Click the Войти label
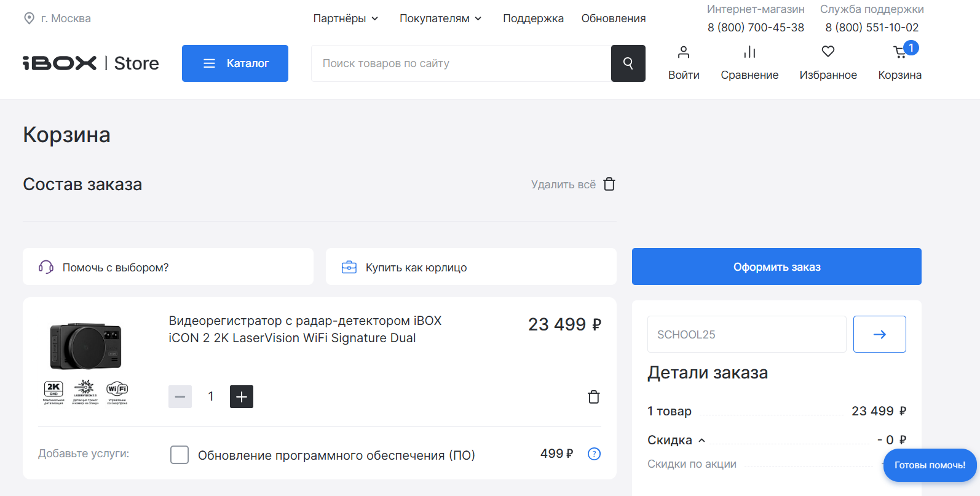This screenshot has height=496, width=980. (x=684, y=75)
